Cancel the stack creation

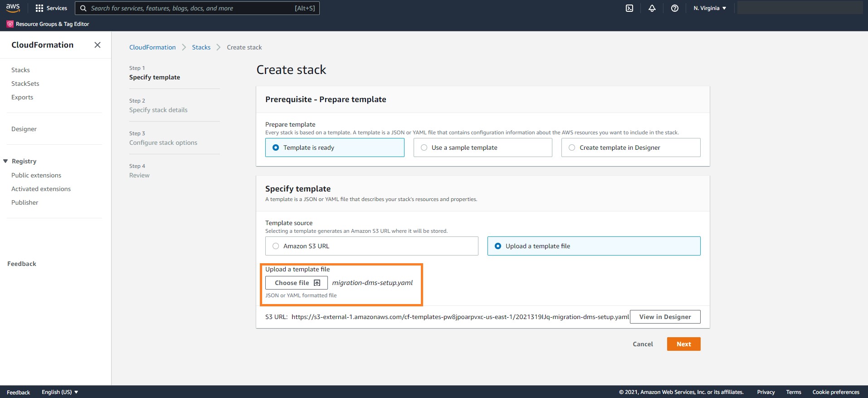pyautogui.click(x=643, y=344)
